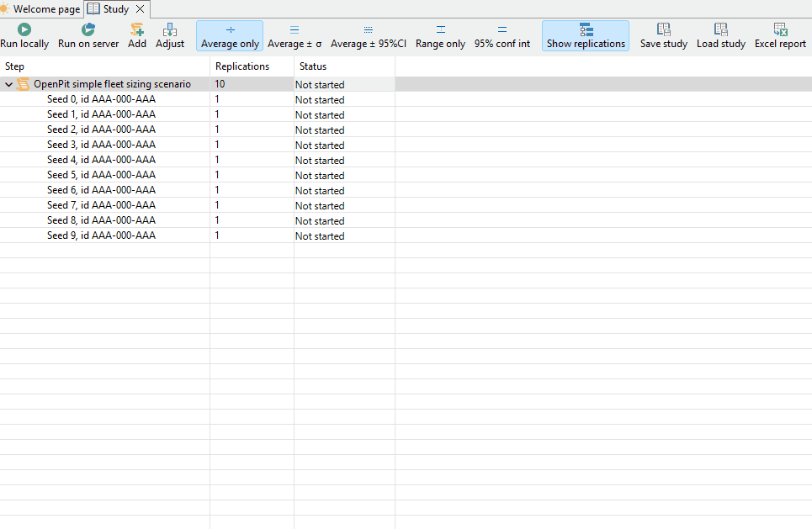Click the Step column header

[x=104, y=66]
